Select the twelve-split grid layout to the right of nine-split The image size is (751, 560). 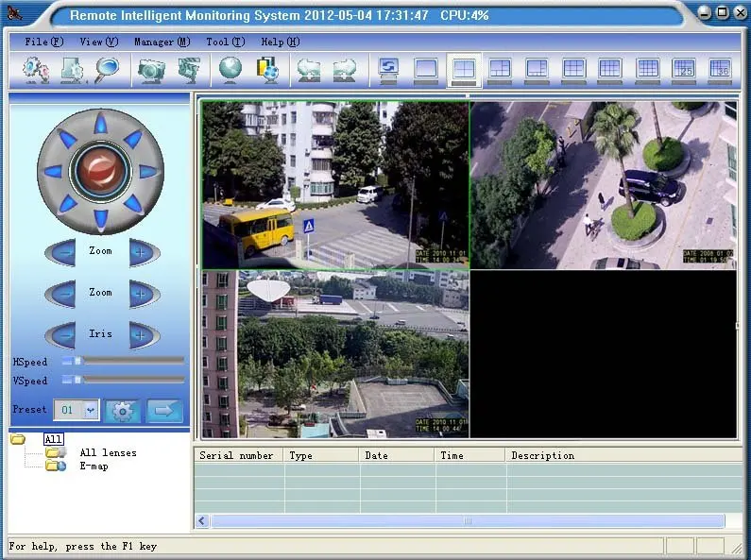pyautogui.click(x=609, y=71)
